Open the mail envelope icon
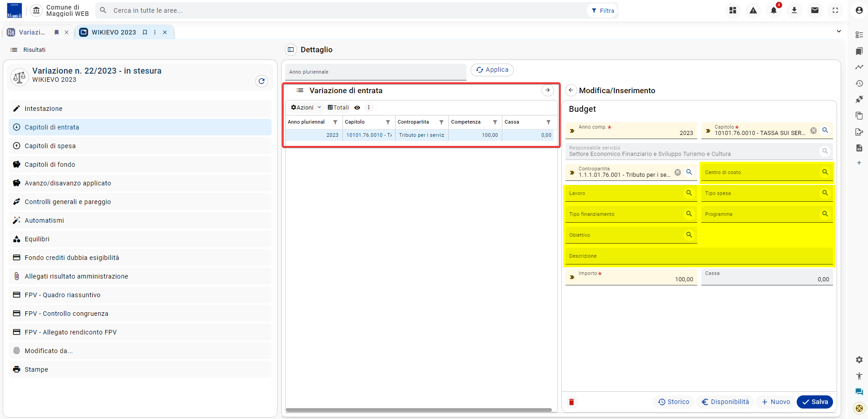Screen dimensions: 868x419 [x=814, y=10]
